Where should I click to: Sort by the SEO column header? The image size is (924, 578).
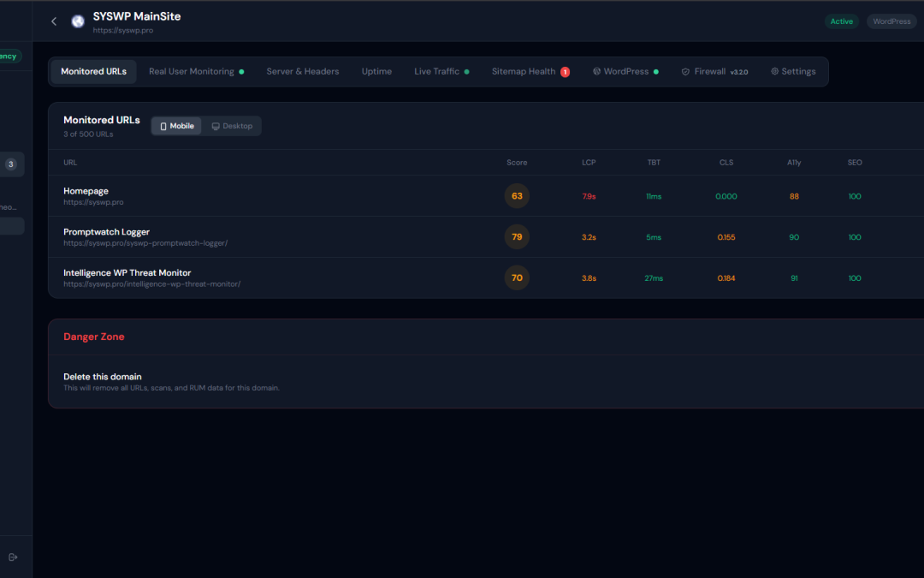point(855,163)
